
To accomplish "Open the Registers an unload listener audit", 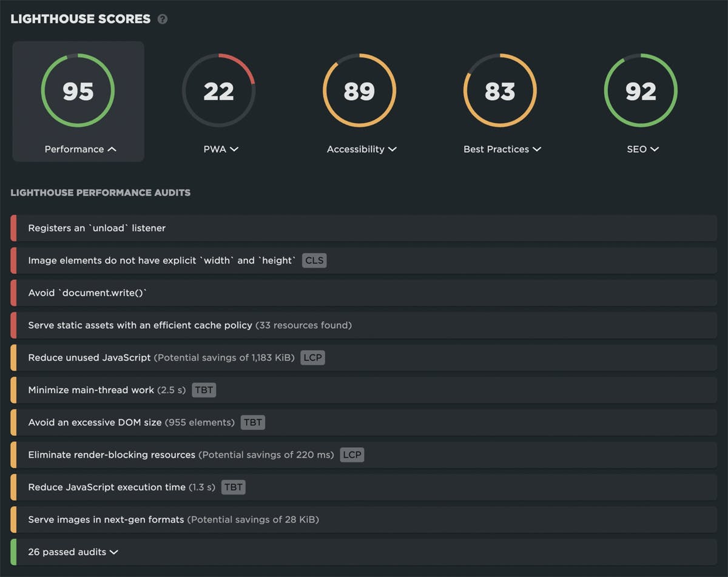I will (x=97, y=228).
